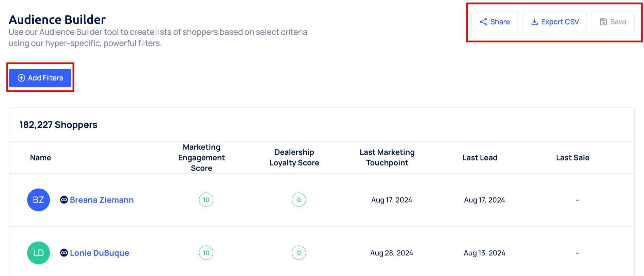The height and width of the screenshot is (276, 644).
Task: Click the LD avatar circle
Action: click(x=38, y=253)
